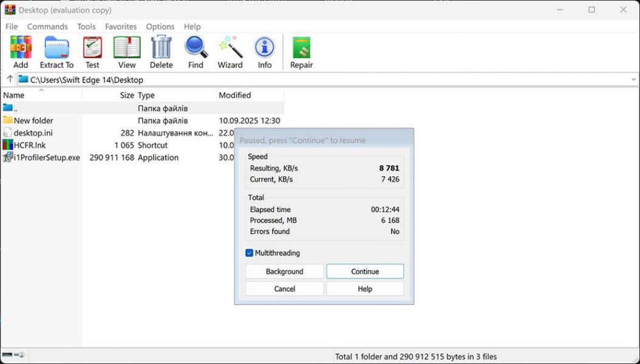Image resolution: width=640 pixels, height=364 pixels.
Task: Go up one folder level arrow
Action: [10, 79]
